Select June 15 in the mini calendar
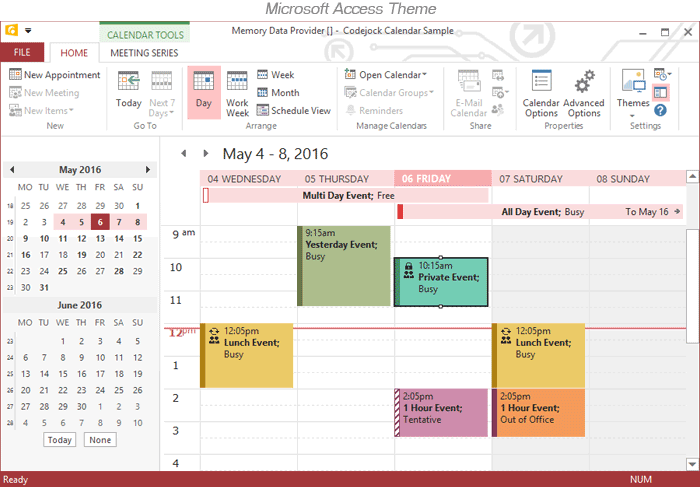The image size is (700, 487). click(63, 374)
